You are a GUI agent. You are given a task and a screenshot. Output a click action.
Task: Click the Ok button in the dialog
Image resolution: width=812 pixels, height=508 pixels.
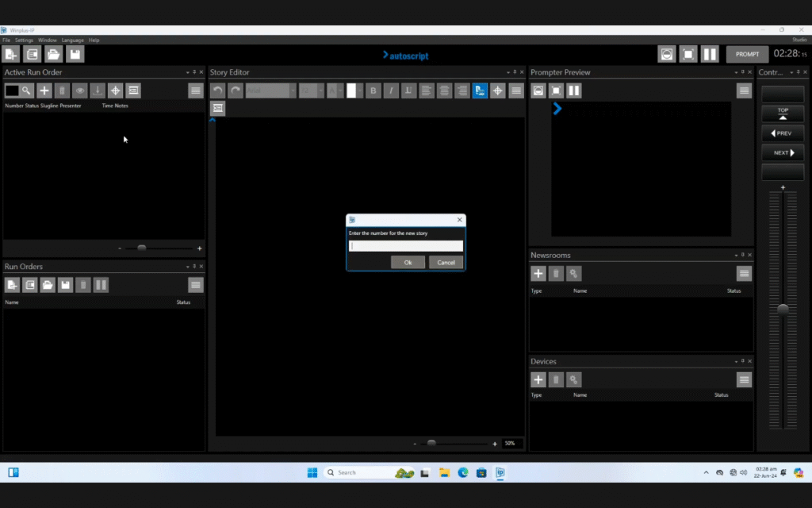(x=408, y=262)
